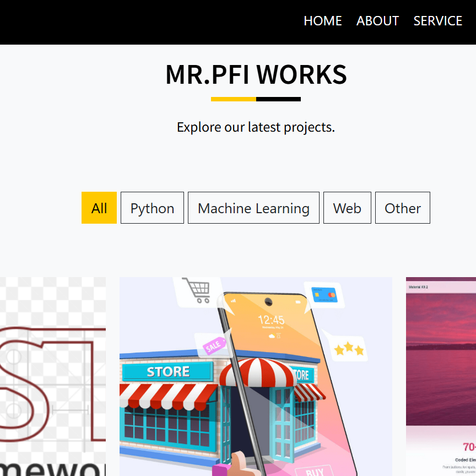Choose the Other category filter
The height and width of the screenshot is (476, 476).
tap(403, 208)
